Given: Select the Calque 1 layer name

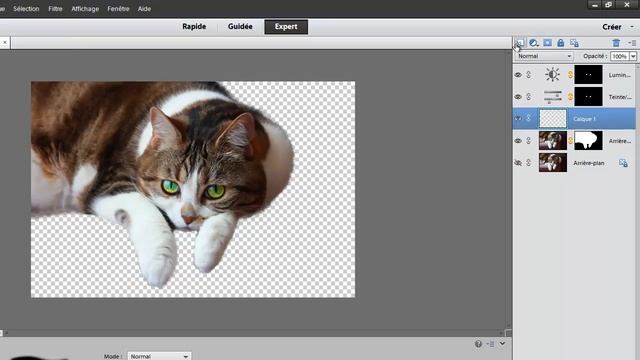Looking at the screenshot, I should (x=584, y=119).
